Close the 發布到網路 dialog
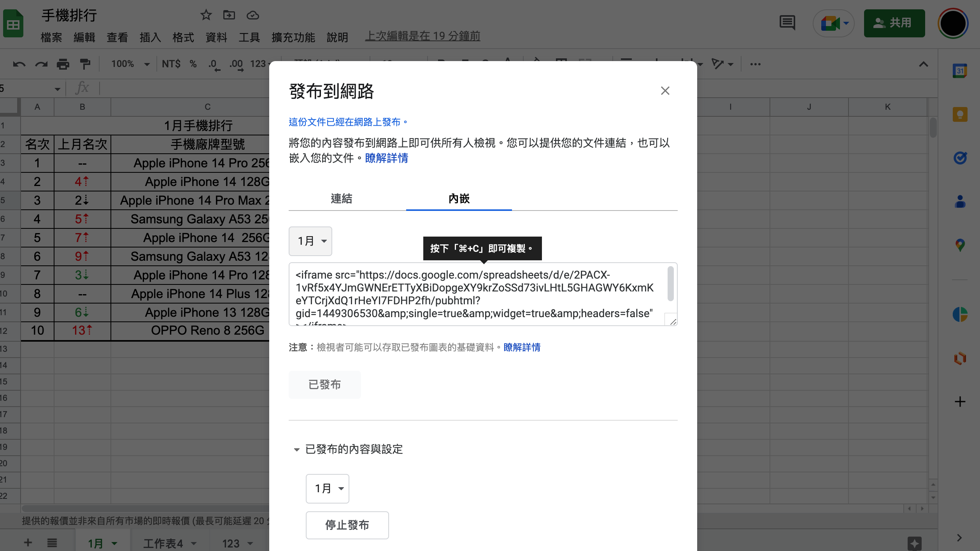Screen dimensions: 980x551 click(665, 91)
